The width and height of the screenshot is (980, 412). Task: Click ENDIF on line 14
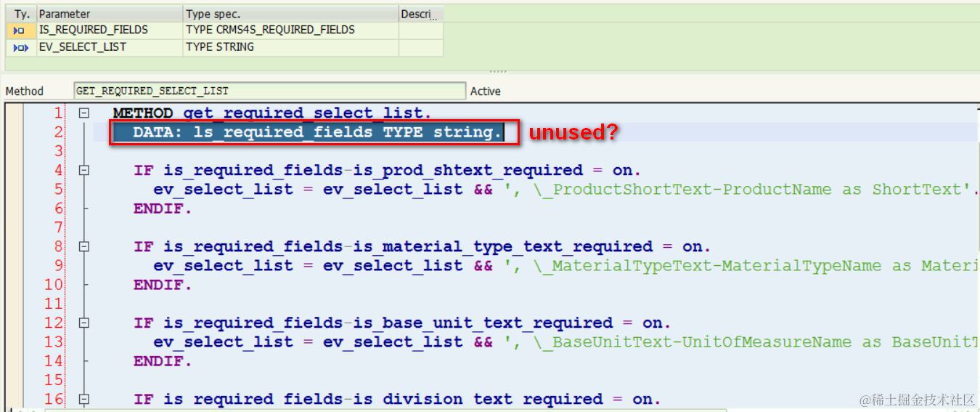(163, 360)
